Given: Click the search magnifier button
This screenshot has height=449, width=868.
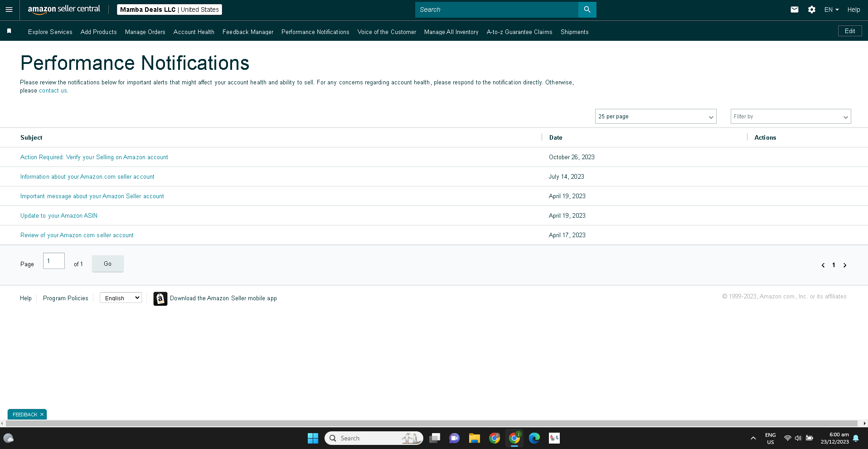Looking at the screenshot, I should (x=587, y=10).
